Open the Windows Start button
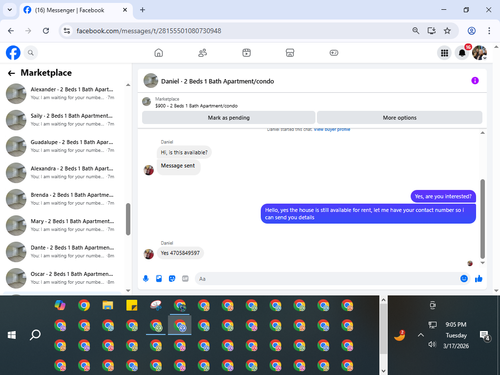This screenshot has height=375, width=500. tap(12, 335)
